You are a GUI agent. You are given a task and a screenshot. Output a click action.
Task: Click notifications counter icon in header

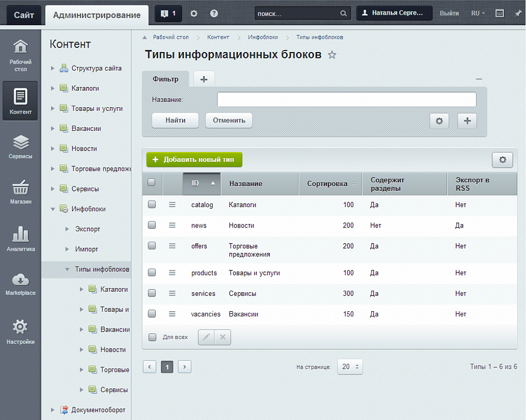[x=168, y=13]
